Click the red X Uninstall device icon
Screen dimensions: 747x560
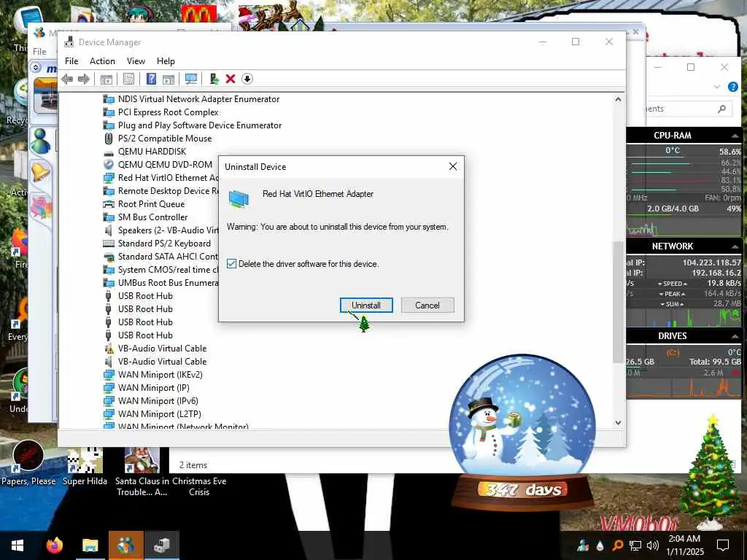click(x=230, y=79)
